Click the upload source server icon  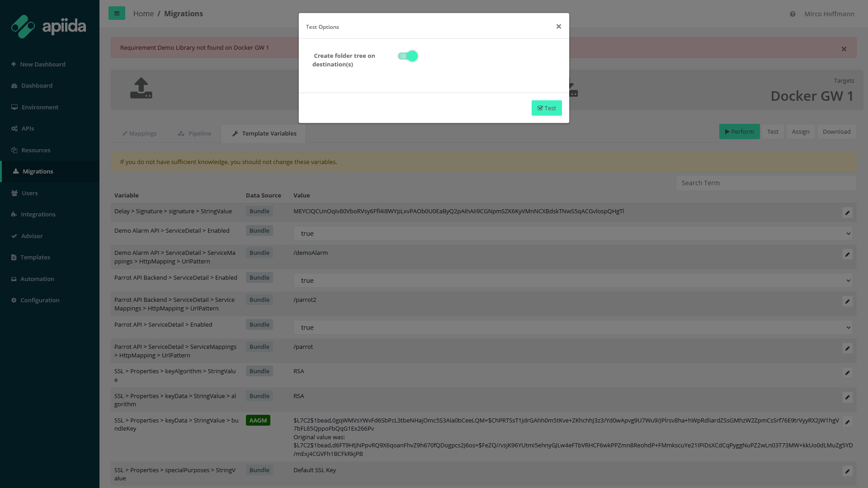pyautogui.click(x=141, y=88)
